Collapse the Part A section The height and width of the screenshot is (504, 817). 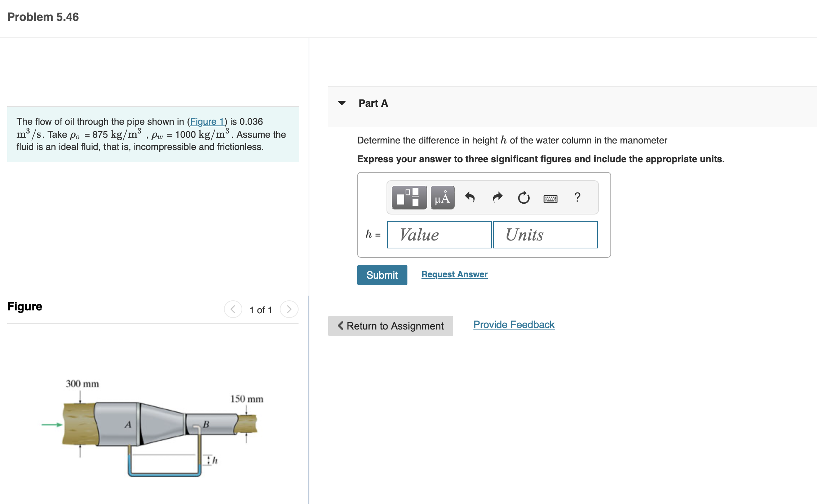coord(341,103)
